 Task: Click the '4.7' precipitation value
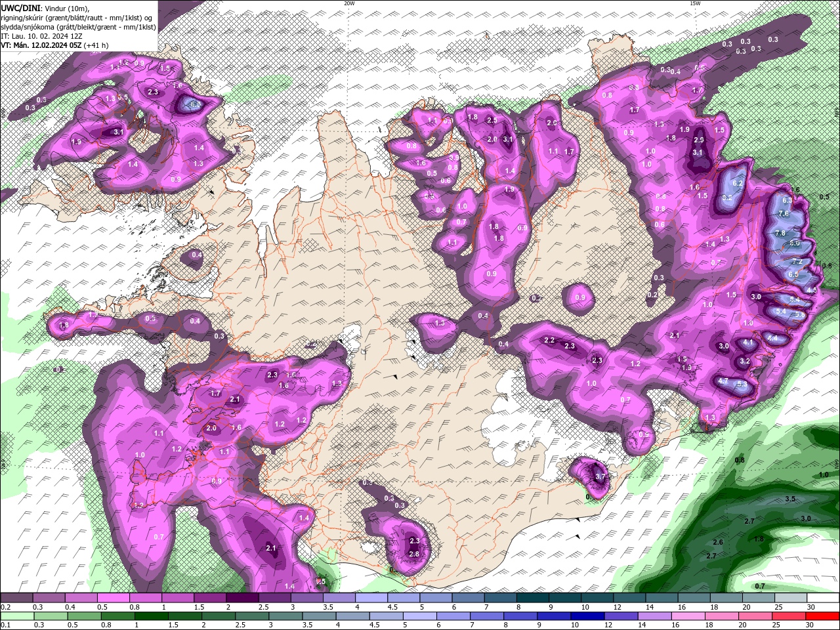[x=723, y=381]
